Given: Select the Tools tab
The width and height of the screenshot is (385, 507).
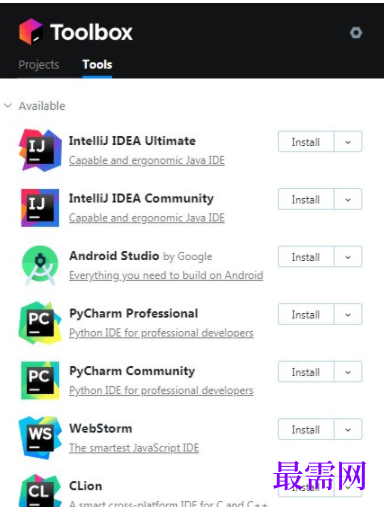Looking at the screenshot, I should click(97, 65).
